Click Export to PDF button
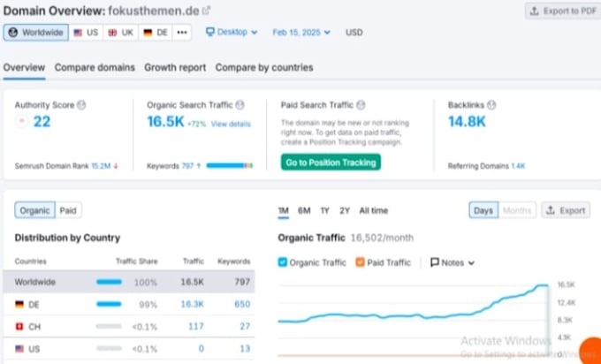Viewport: 601px width, 364px height. 563,11
